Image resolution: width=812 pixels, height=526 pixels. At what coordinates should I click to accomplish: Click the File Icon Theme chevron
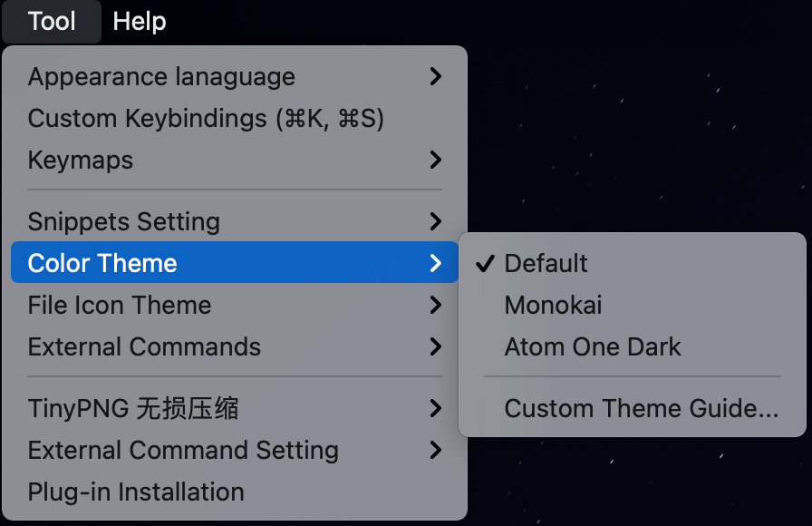click(436, 305)
